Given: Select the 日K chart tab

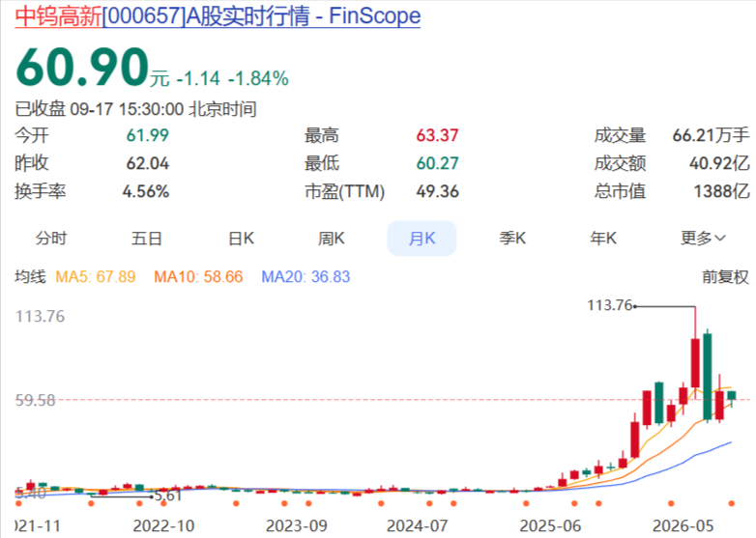Looking at the screenshot, I should [x=241, y=239].
